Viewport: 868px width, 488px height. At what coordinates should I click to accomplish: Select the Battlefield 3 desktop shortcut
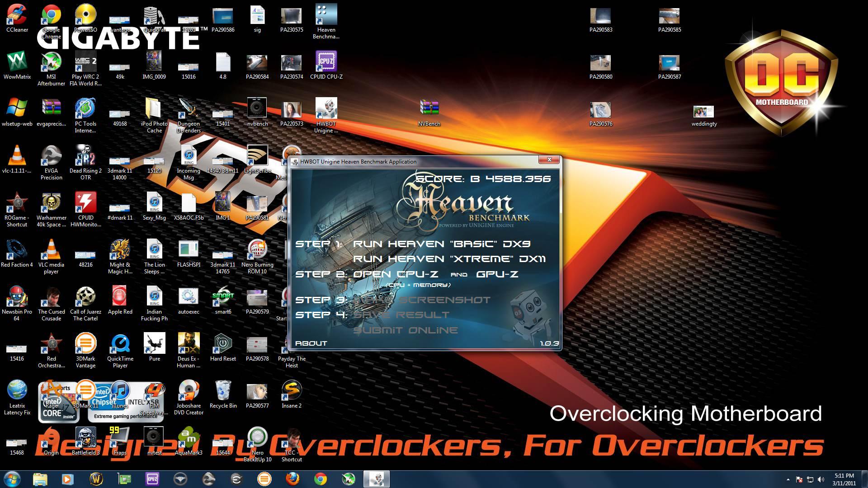click(x=85, y=441)
